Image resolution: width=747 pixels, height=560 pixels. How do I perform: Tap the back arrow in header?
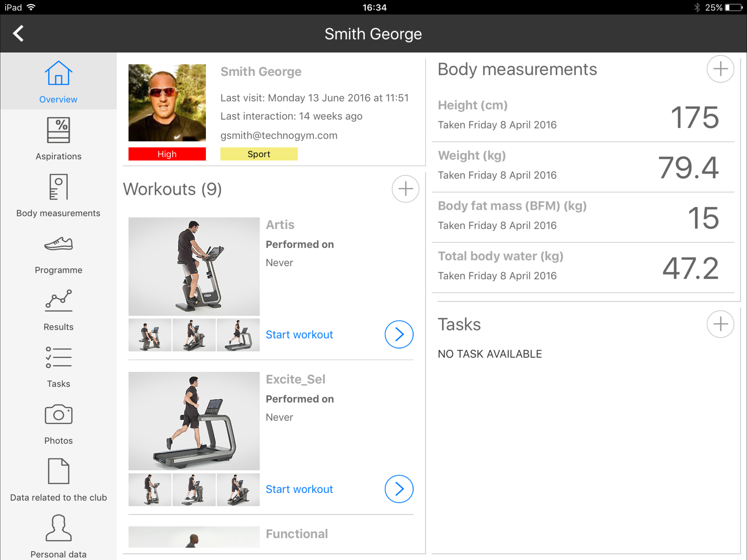(x=19, y=33)
